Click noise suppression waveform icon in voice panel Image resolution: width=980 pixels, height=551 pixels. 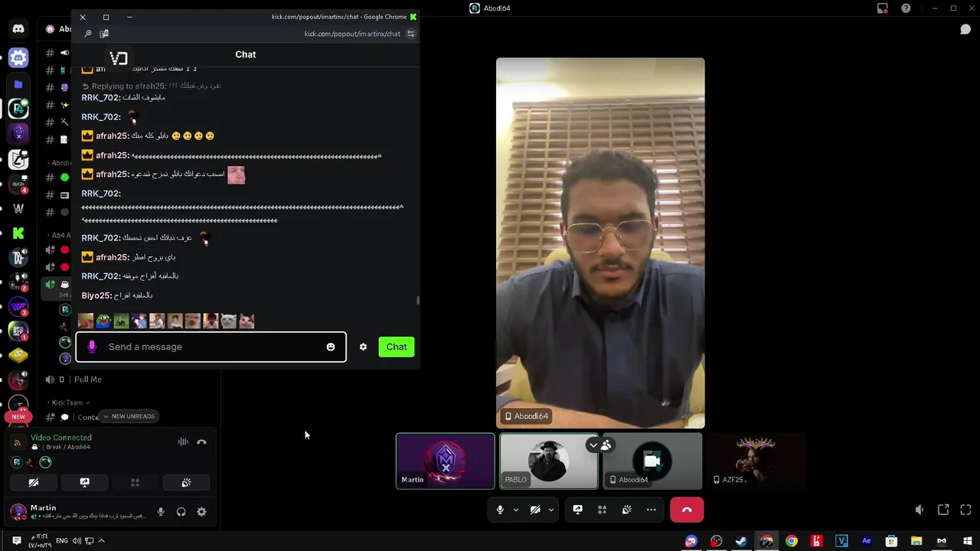click(183, 442)
